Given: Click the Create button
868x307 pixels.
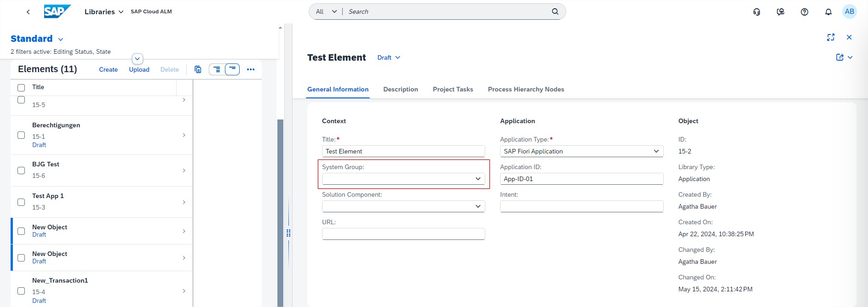Looking at the screenshot, I should [x=108, y=69].
